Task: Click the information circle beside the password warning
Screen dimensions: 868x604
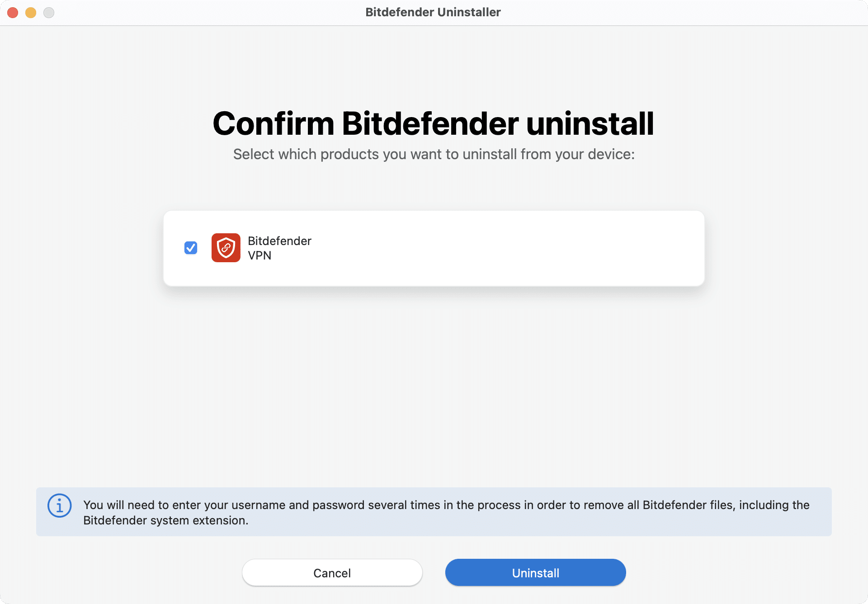Action: [59, 505]
